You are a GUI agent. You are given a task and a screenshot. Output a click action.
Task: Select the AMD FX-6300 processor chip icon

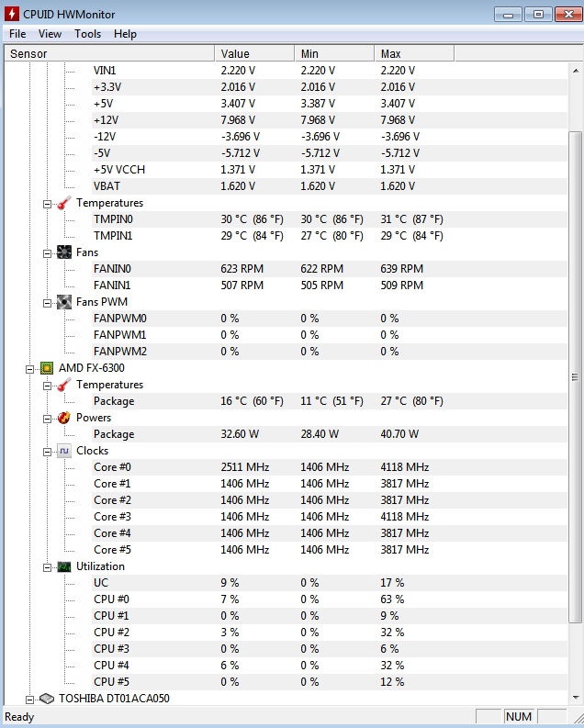tap(47, 368)
